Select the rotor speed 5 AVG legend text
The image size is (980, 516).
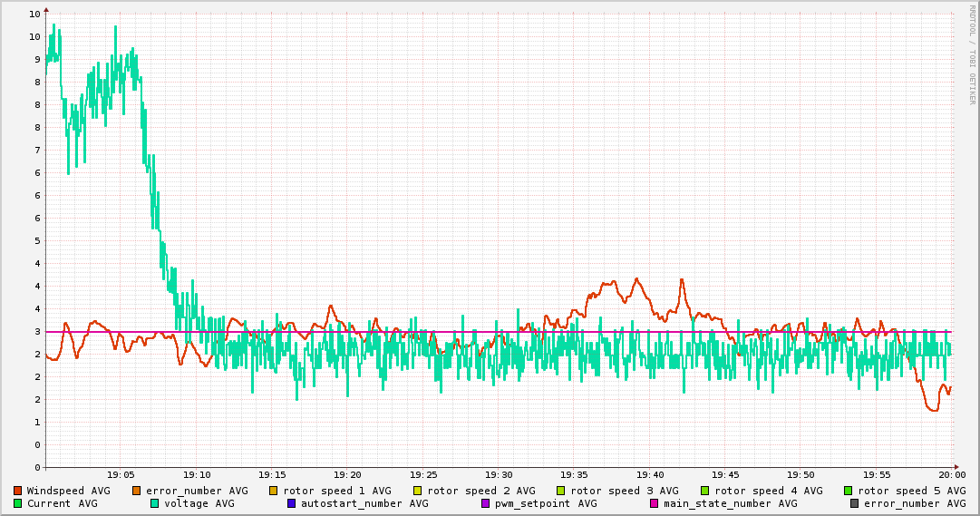(x=912, y=491)
